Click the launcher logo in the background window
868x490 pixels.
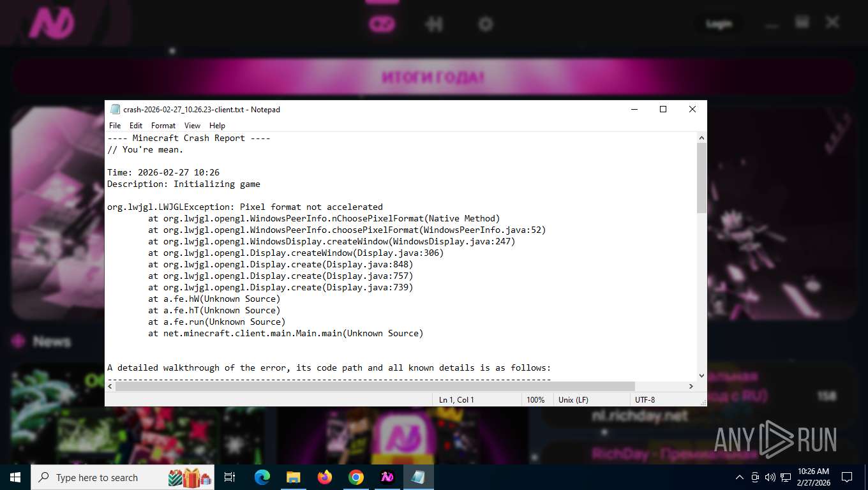click(x=51, y=23)
